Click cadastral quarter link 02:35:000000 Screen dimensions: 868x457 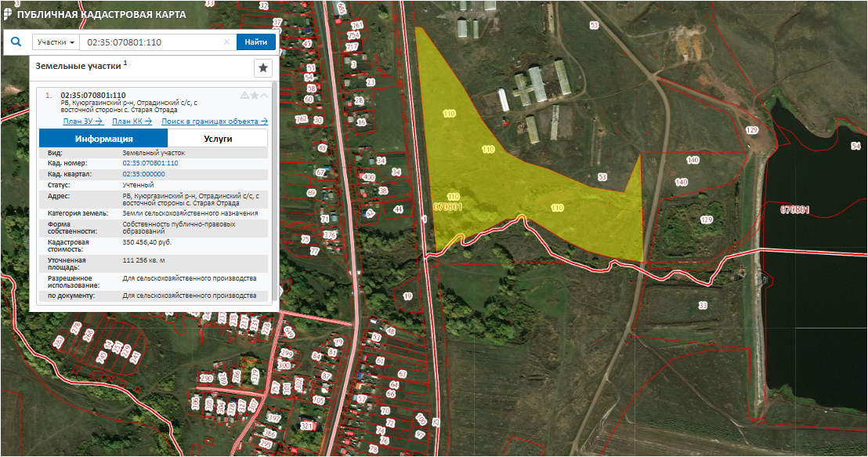[x=143, y=173]
